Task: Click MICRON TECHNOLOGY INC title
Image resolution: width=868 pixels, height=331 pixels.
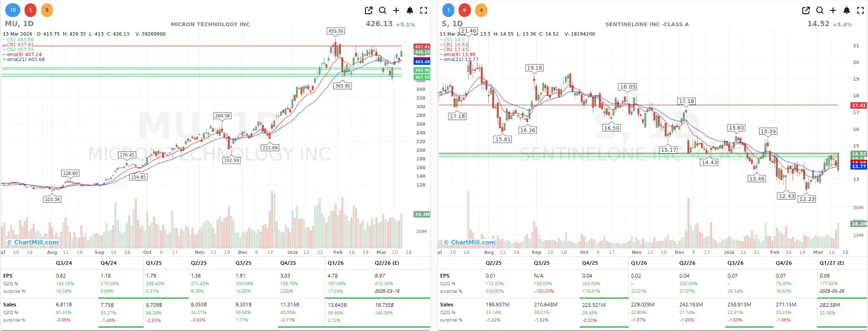Action: pos(210,24)
